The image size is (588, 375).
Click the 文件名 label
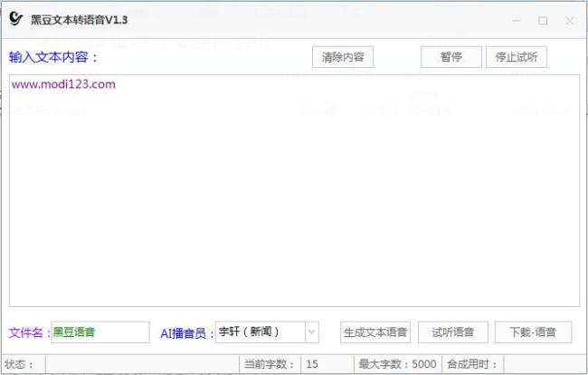[29, 332]
